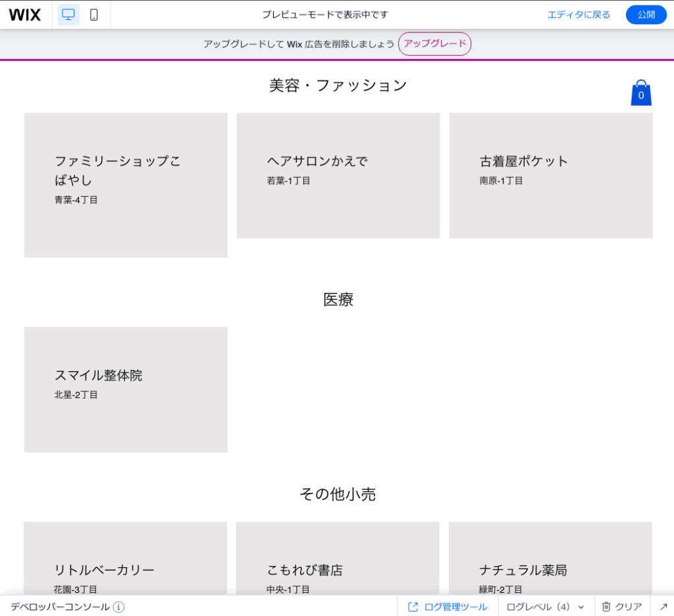Click the WIX logo

click(25, 14)
